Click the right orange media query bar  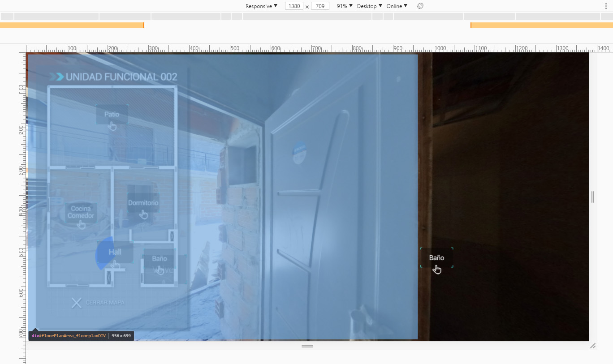(541, 25)
